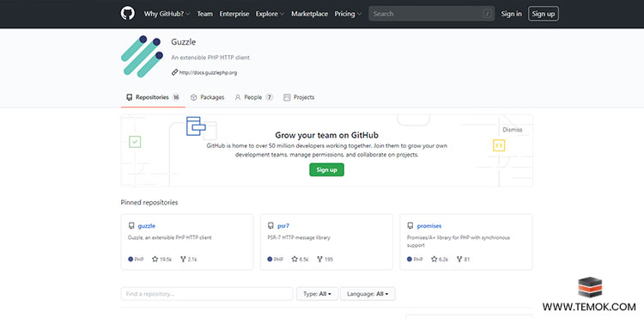Click the fork icon showing 195
The height and width of the screenshot is (319, 644).
[x=319, y=260]
